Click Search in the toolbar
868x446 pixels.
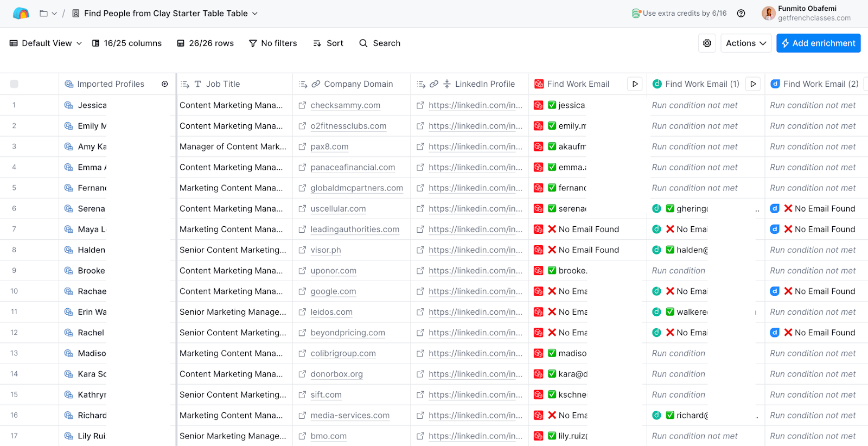coord(380,43)
